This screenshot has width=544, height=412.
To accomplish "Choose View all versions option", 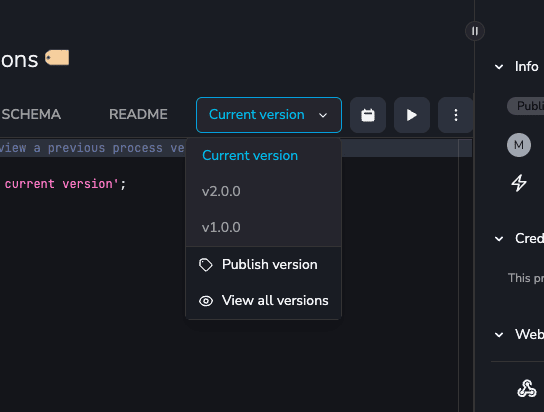I will 264,301.
